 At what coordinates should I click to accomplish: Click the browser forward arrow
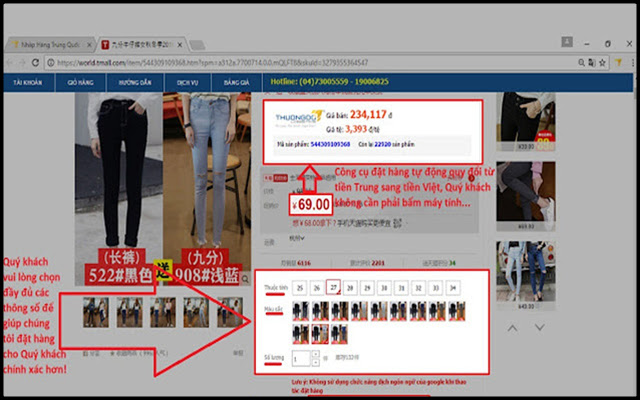click(22, 62)
